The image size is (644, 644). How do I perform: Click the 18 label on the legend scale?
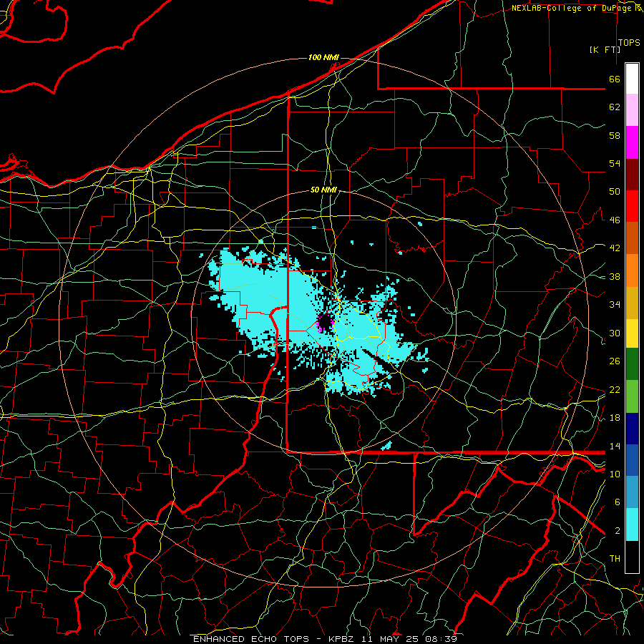point(615,418)
